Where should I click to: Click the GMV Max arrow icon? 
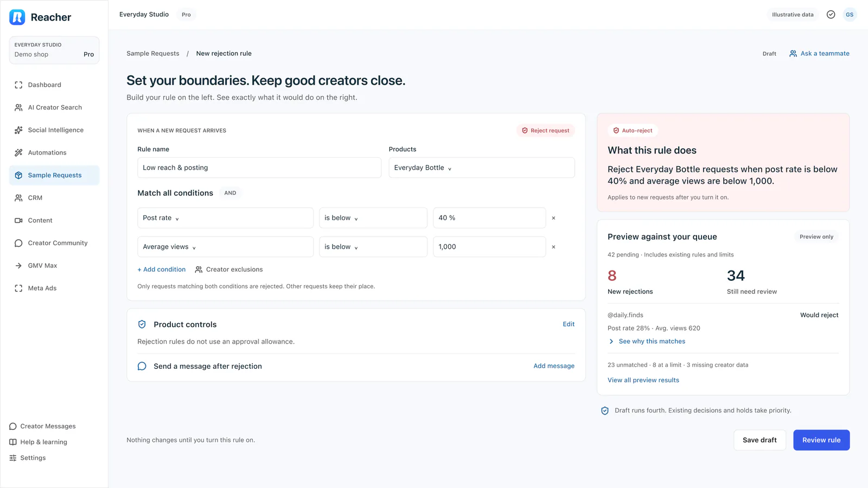(18, 266)
